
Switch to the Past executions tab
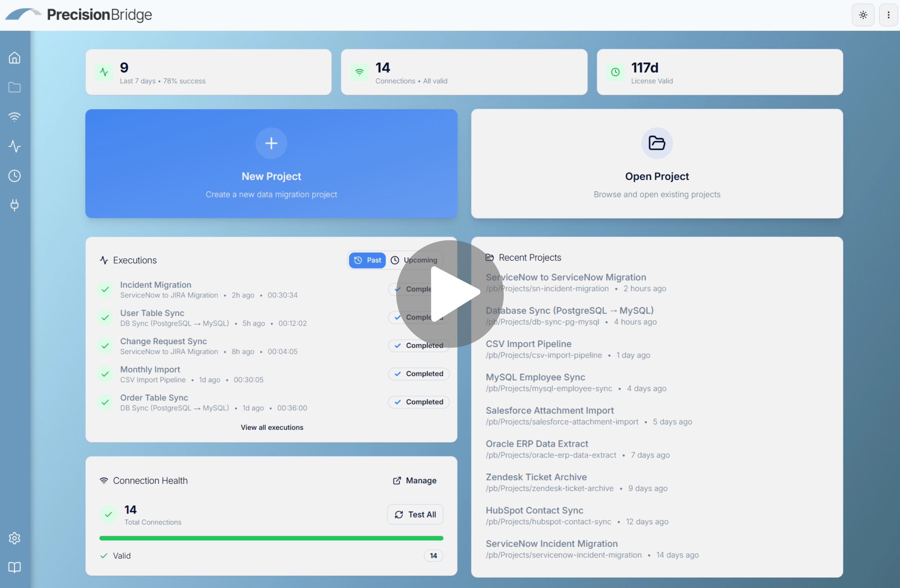(x=367, y=261)
